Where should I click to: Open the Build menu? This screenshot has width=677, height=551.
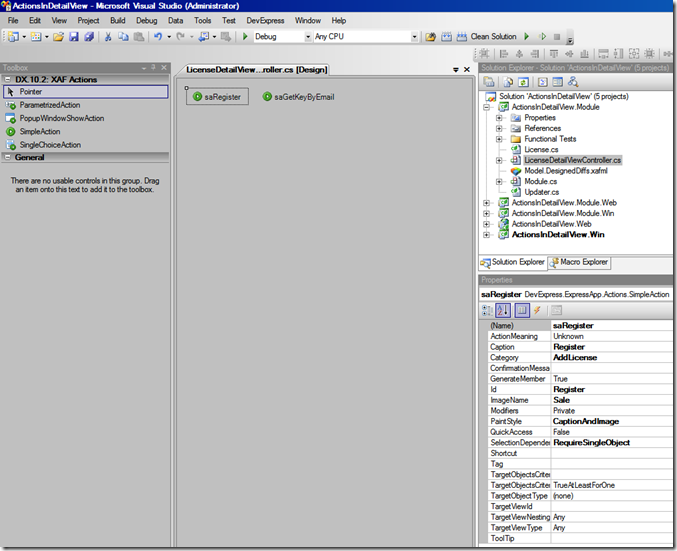point(117,20)
